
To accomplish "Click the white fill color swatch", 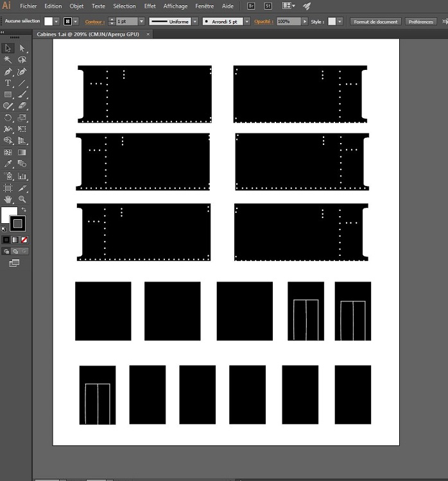I will coord(8,215).
